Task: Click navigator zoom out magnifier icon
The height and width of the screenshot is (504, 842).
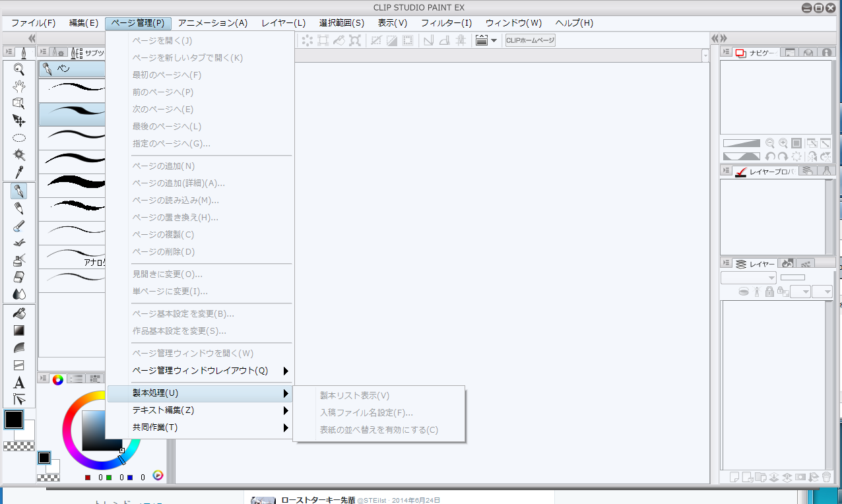Action: pyautogui.click(x=769, y=142)
